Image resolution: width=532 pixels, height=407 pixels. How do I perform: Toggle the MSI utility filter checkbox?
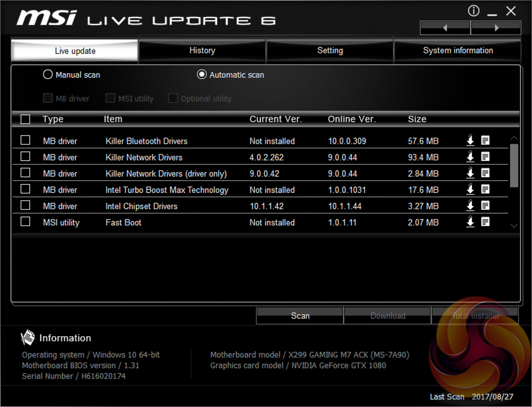(110, 98)
